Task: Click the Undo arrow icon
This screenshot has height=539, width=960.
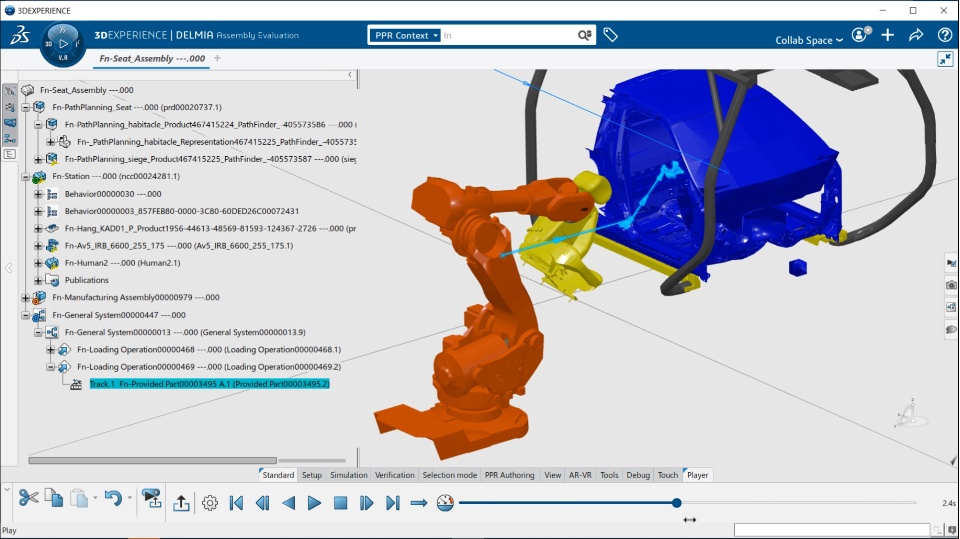Action: 113,498
